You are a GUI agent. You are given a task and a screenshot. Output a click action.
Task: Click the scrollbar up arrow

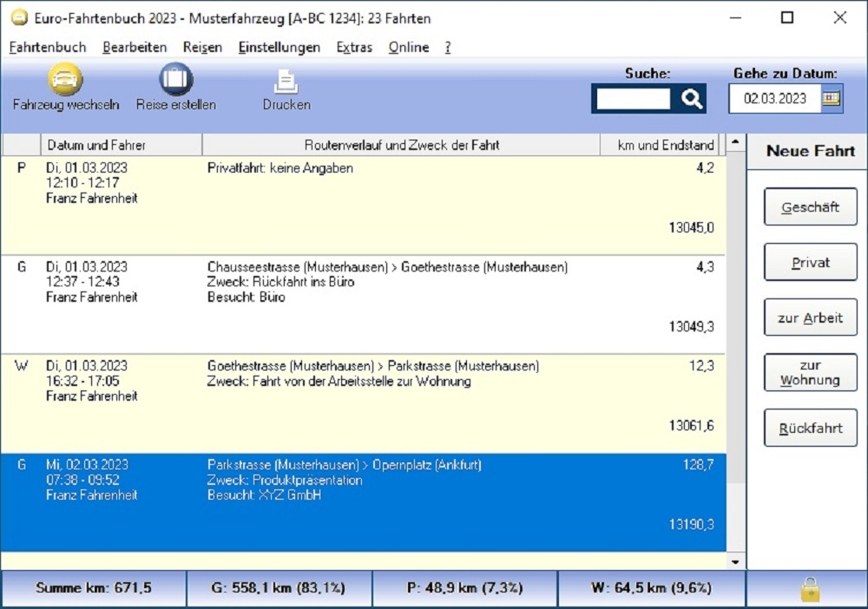(x=735, y=142)
